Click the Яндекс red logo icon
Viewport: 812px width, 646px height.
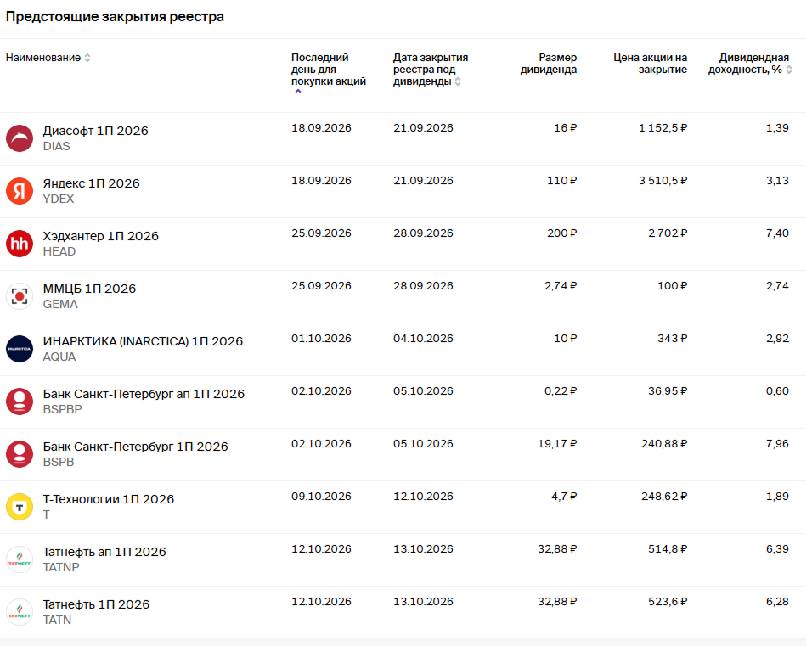coord(20,191)
